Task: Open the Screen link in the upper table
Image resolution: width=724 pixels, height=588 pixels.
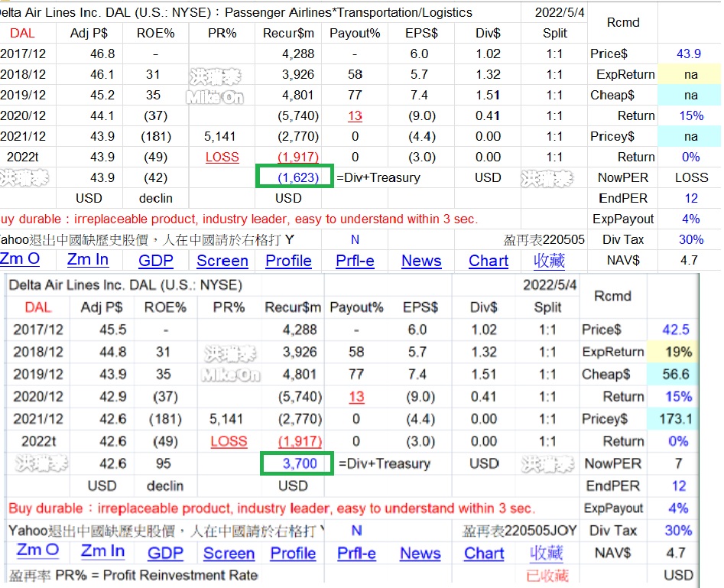Action: [222, 261]
